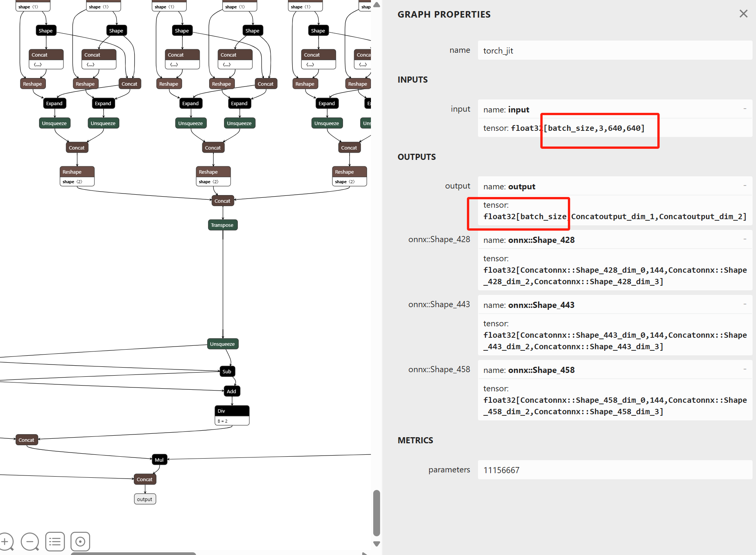Click the target circle icon in toolbar
The height and width of the screenshot is (555, 756).
pyautogui.click(x=80, y=541)
